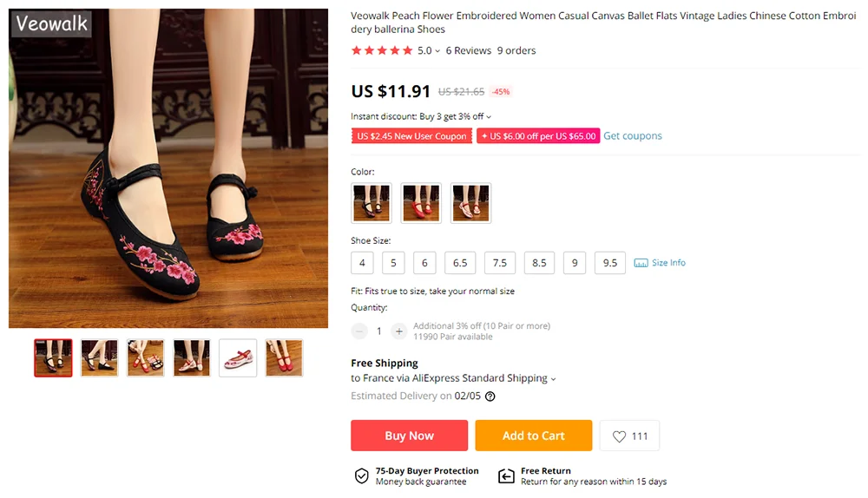Click the Size Info ruler icon
Image resolution: width=868 pixels, height=498 pixels.
click(641, 263)
